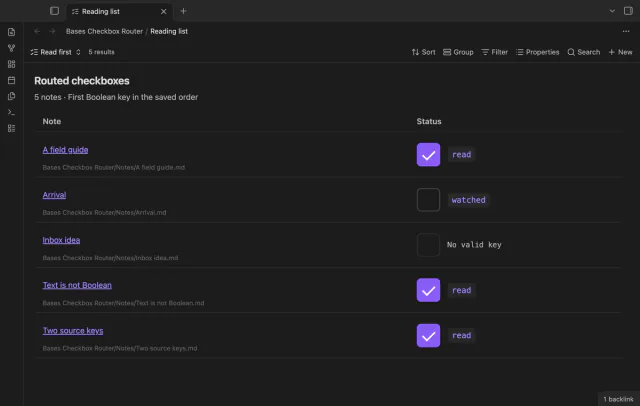The width and height of the screenshot is (640, 406).
Task: Toggle the left sidebar icon
Action: coord(54,11)
